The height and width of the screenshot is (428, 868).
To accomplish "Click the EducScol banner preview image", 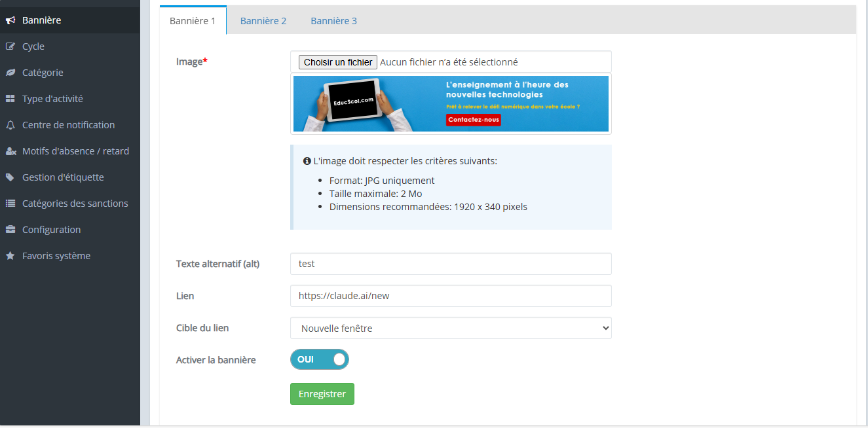I will [451, 104].
